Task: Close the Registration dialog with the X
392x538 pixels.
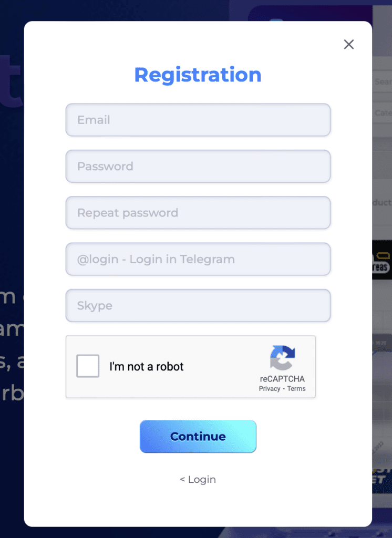Action: coord(349,44)
